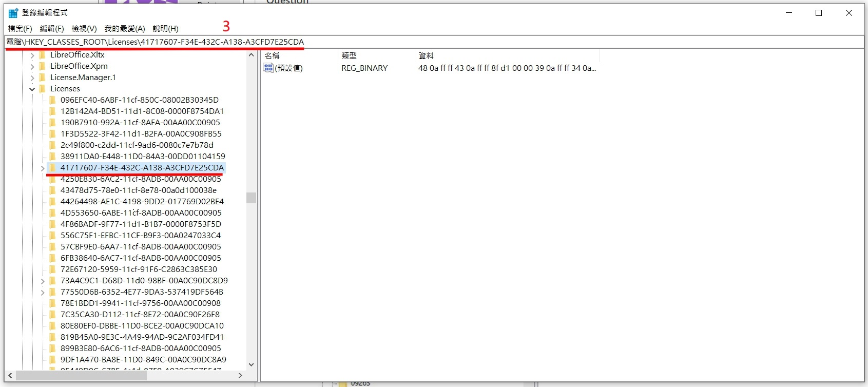
Task: Click folder icon of the Licenses key
Action: (x=43, y=89)
